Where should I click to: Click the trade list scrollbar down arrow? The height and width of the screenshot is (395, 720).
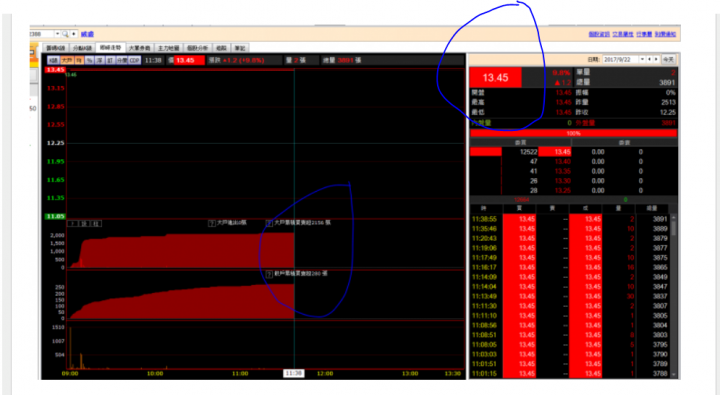coord(674,374)
